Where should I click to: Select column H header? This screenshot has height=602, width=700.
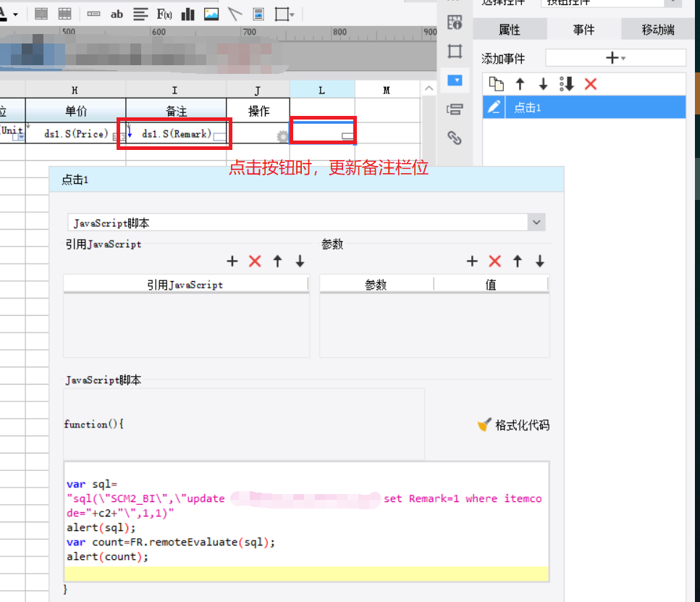75,90
